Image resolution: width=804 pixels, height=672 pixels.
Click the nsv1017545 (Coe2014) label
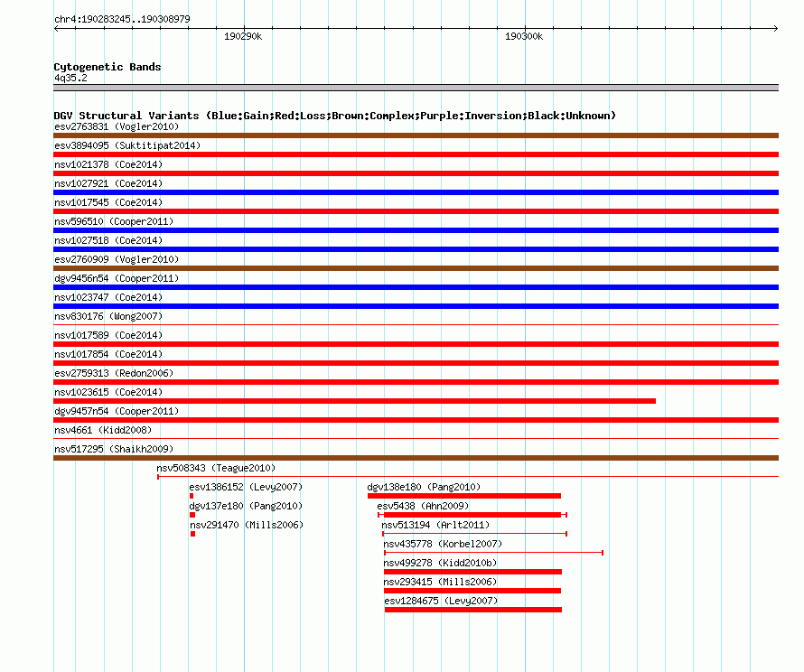pos(108,202)
